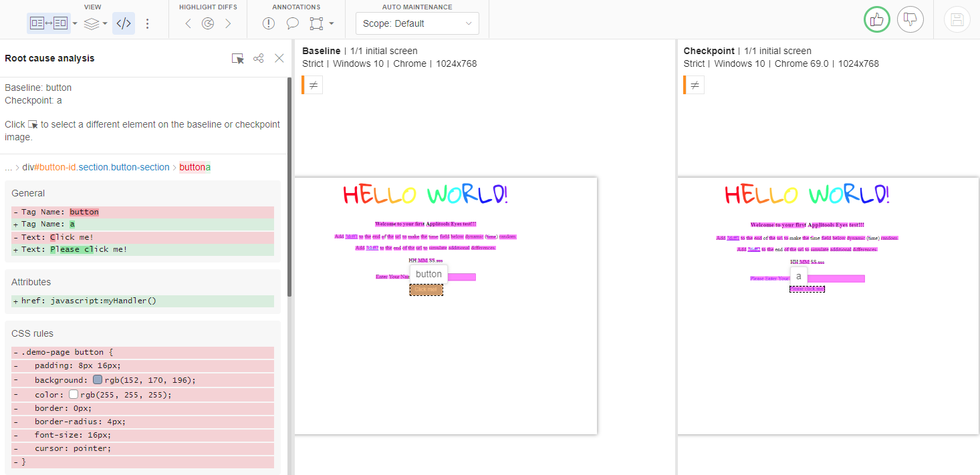Click the thumbs down reject button
Viewport: 980px width, 475px height.
(910, 20)
